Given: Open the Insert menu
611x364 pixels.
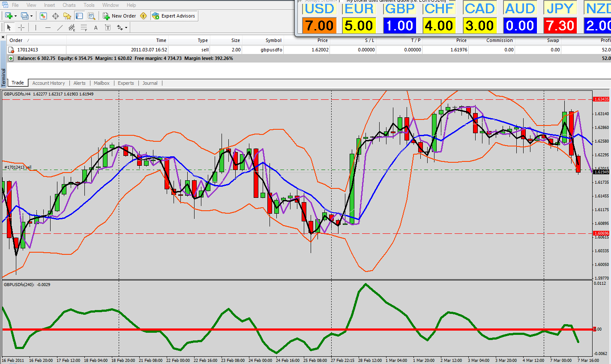Looking at the screenshot, I should pos(49,5).
